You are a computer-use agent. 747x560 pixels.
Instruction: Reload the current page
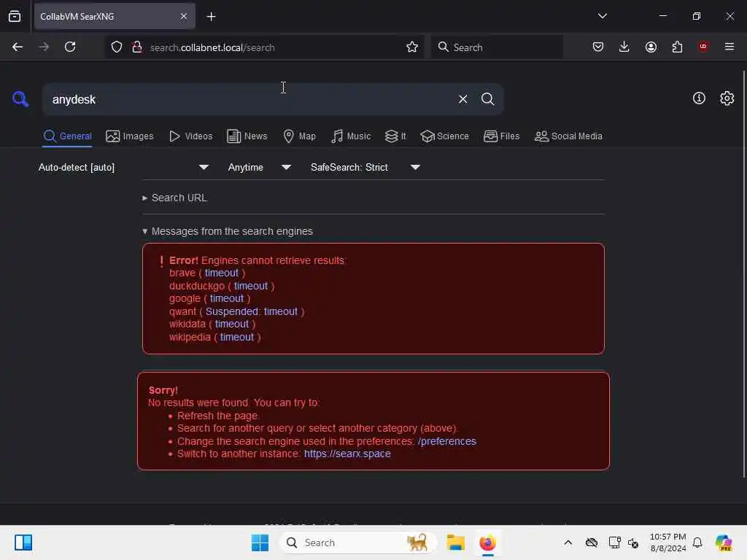(x=70, y=47)
